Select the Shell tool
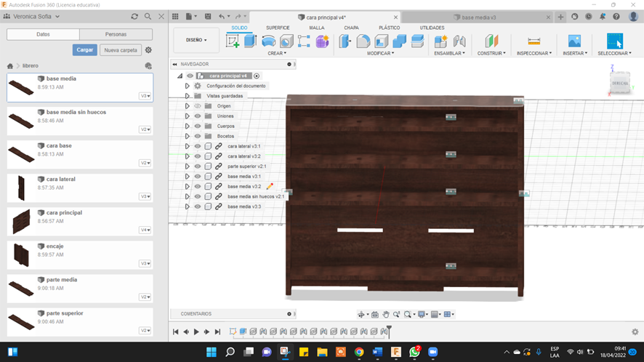This screenshot has height=362, width=644. pos(381,41)
